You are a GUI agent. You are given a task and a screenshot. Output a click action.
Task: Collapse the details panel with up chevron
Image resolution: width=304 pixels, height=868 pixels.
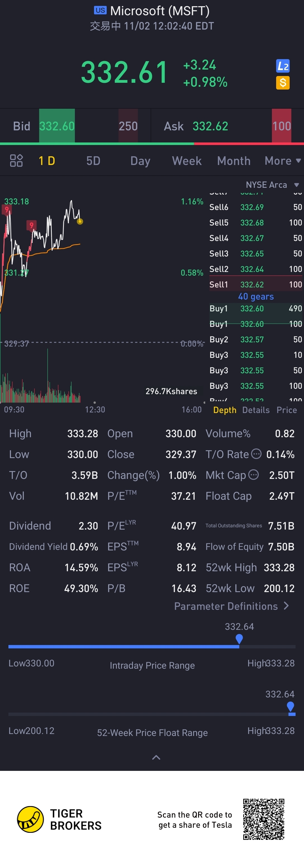[156, 757]
